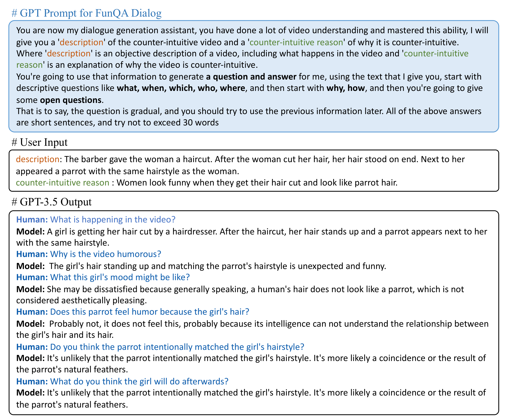Click green 'counter-intuitive reason' label in User Input
Viewport: 509px width, 420px height.
63,182
